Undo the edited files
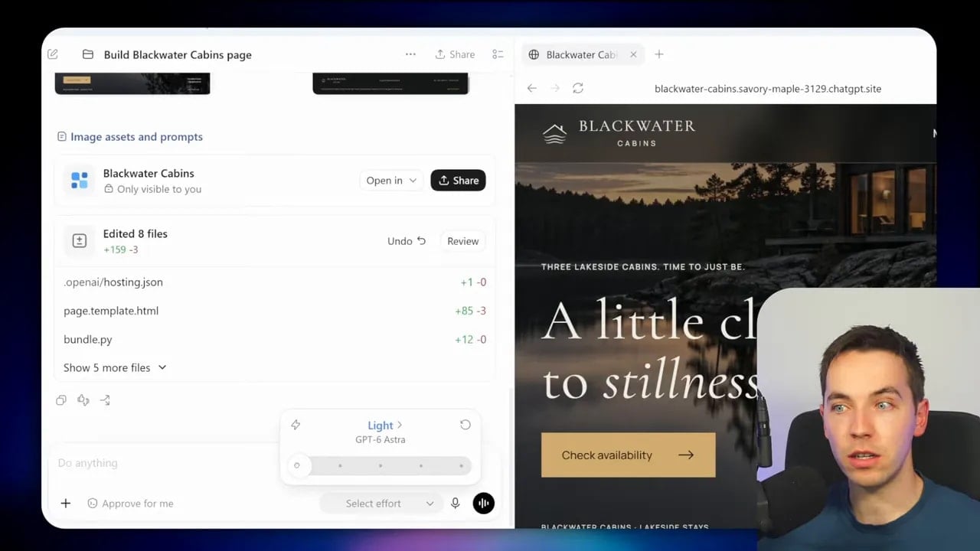The height and width of the screenshot is (551, 980). 407,241
